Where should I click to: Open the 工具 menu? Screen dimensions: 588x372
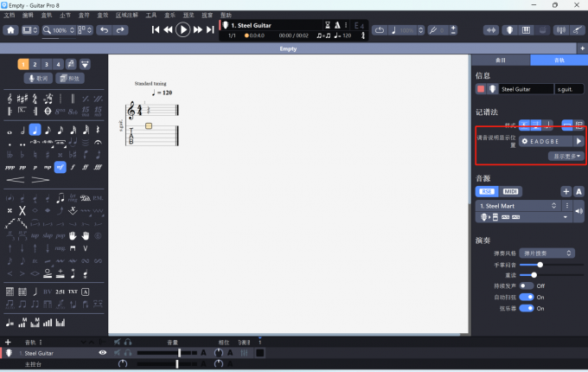pos(151,16)
